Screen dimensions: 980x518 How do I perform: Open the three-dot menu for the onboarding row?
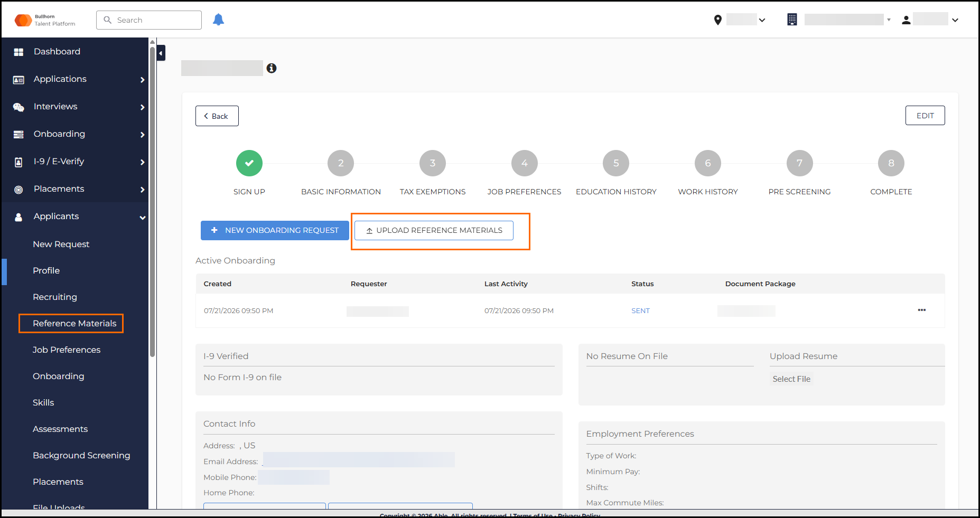(x=922, y=310)
